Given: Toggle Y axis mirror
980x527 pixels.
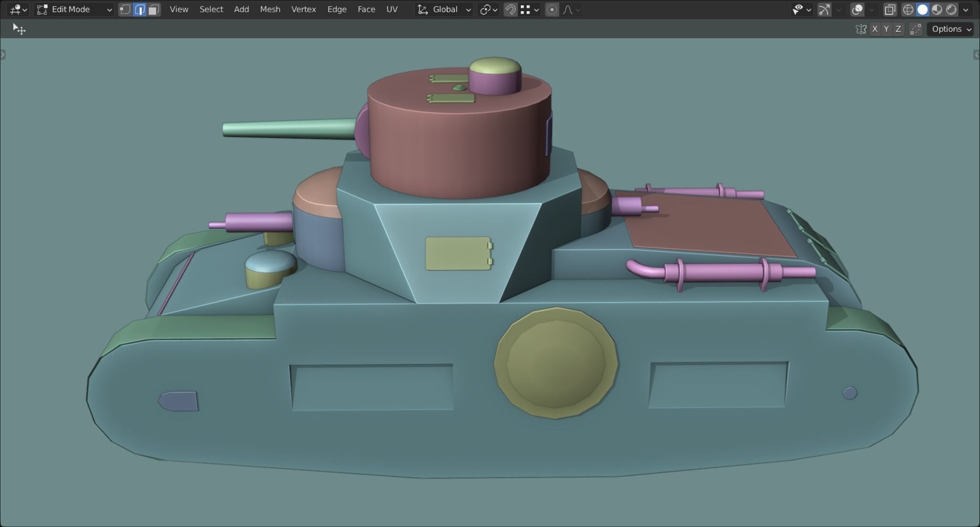Looking at the screenshot, I should pyautogui.click(x=886, y=29).
